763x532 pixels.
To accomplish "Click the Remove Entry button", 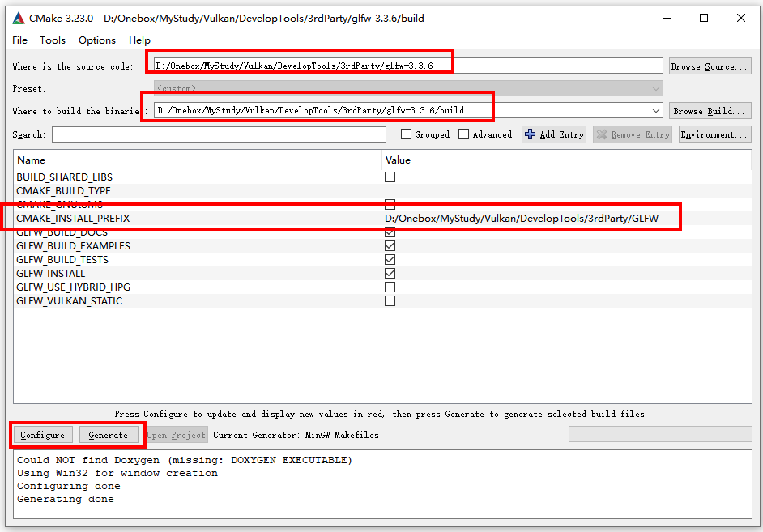I will (633, 134).
